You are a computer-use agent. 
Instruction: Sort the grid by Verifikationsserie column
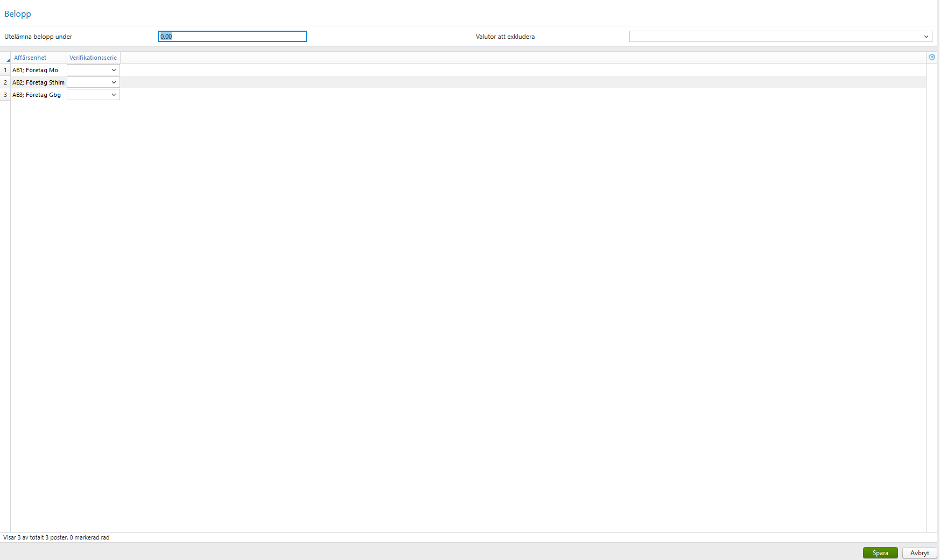click(93, 58)
